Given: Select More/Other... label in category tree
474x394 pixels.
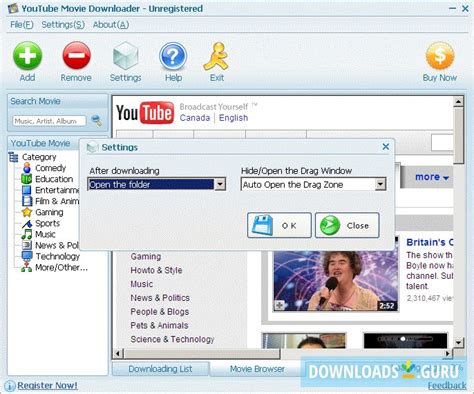Looking at the screenshot, I should point(61,267).
